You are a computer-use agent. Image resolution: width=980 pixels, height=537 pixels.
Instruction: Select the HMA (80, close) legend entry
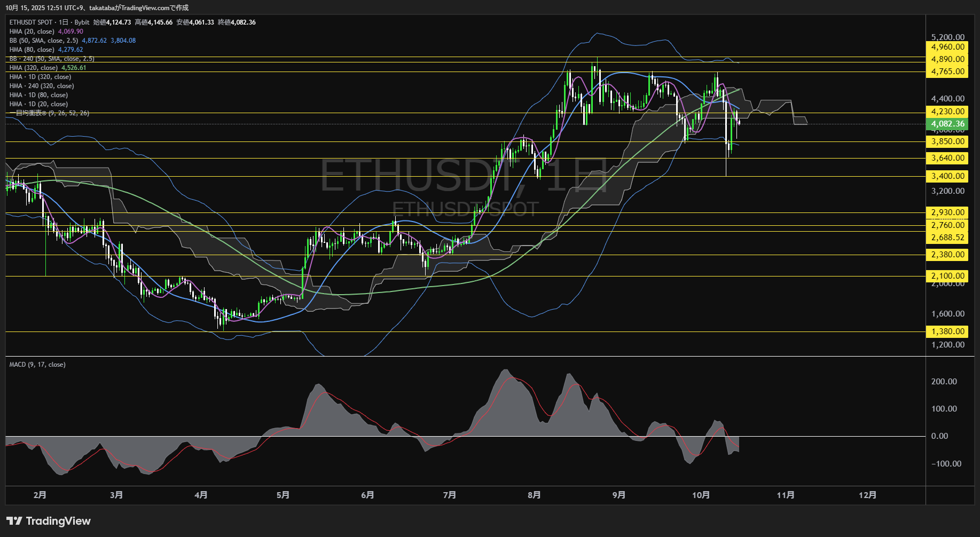click(32, 50)
